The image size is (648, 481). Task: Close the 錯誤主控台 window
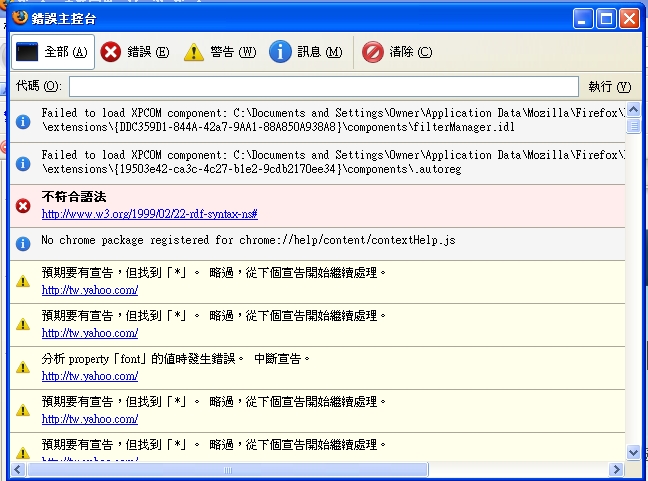click(x=629, y=19)
